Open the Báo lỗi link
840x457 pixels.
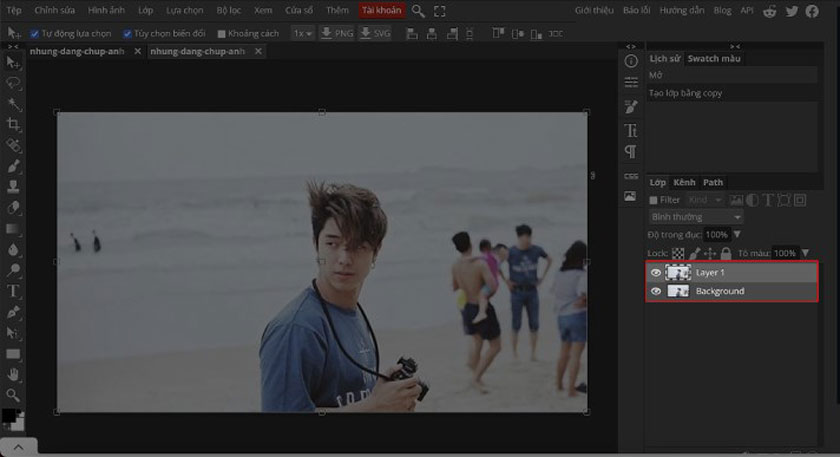636,10
